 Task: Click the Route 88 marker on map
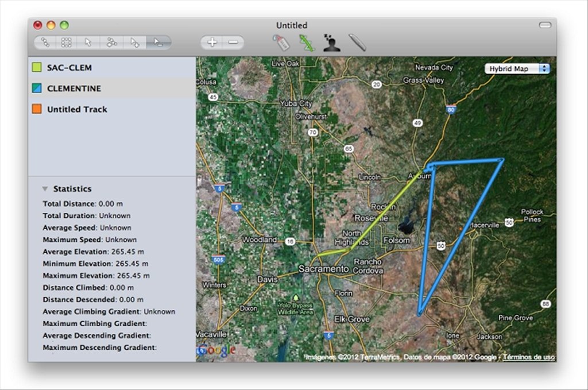tap(546, 304)
